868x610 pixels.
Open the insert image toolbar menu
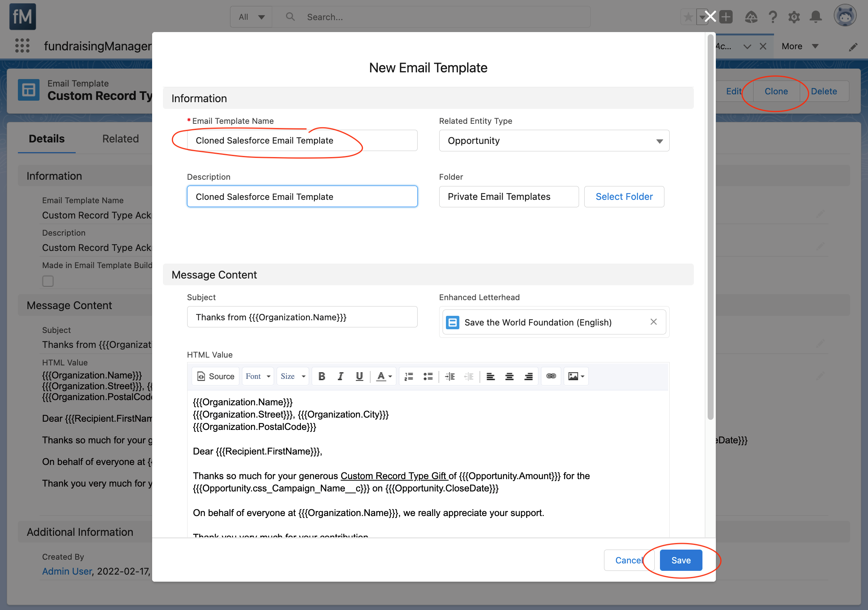click(576, 376)
